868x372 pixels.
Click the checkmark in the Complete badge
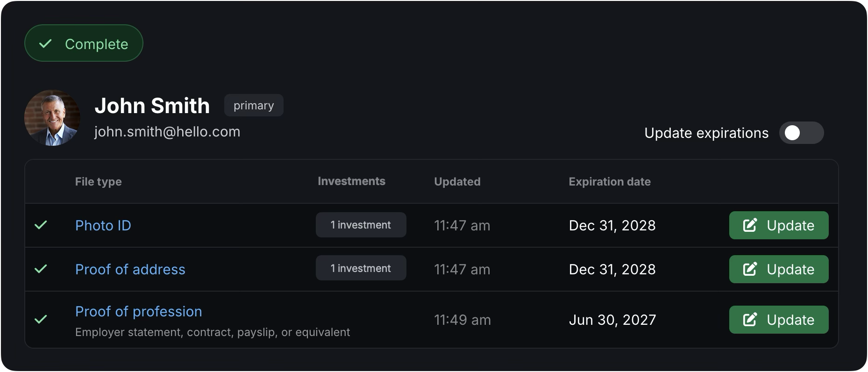coord(45,44)
